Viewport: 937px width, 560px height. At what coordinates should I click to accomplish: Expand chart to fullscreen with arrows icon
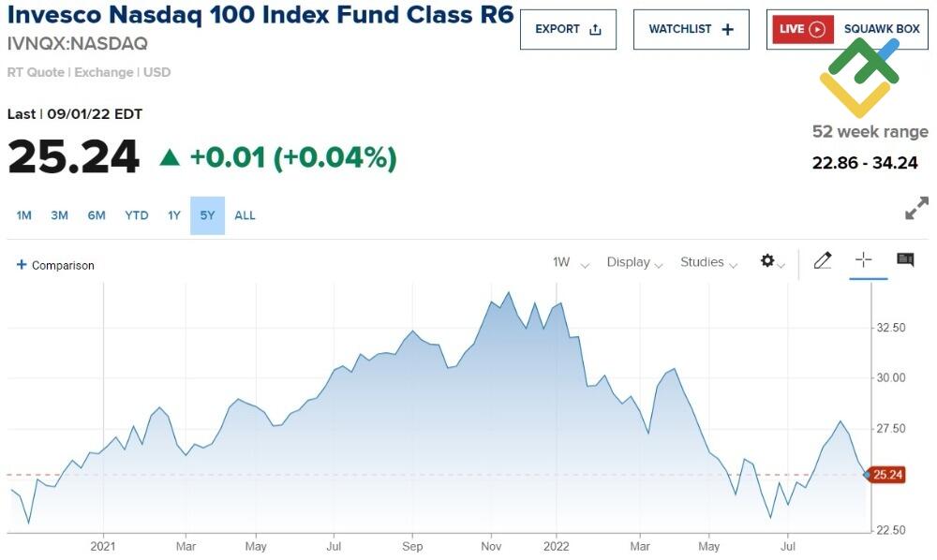tap(915, 208)
